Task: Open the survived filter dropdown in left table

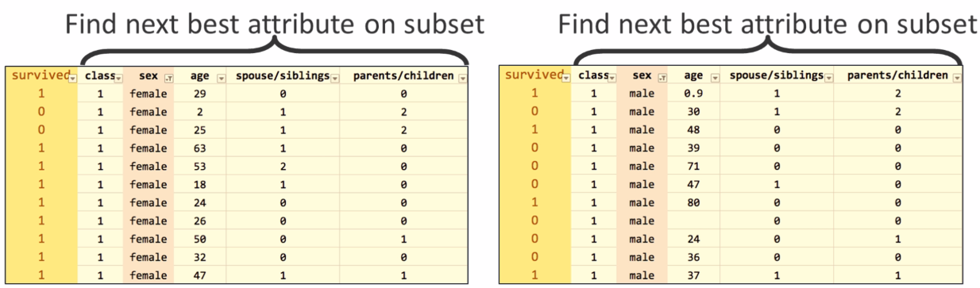Action: (x=72, y=79)
